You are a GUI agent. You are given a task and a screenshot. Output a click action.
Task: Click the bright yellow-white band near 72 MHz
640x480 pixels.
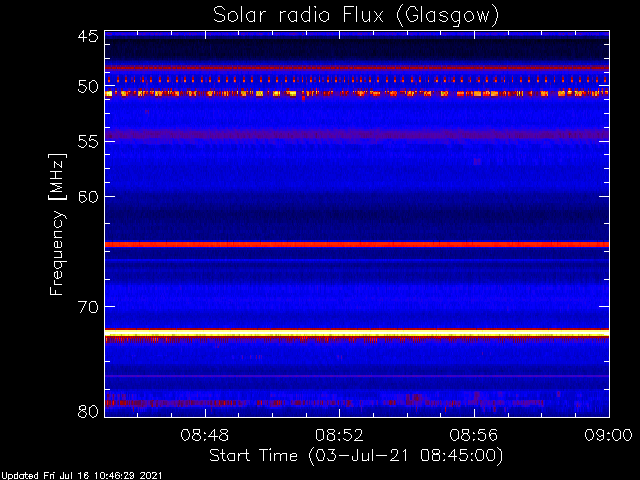pos(357,334)
